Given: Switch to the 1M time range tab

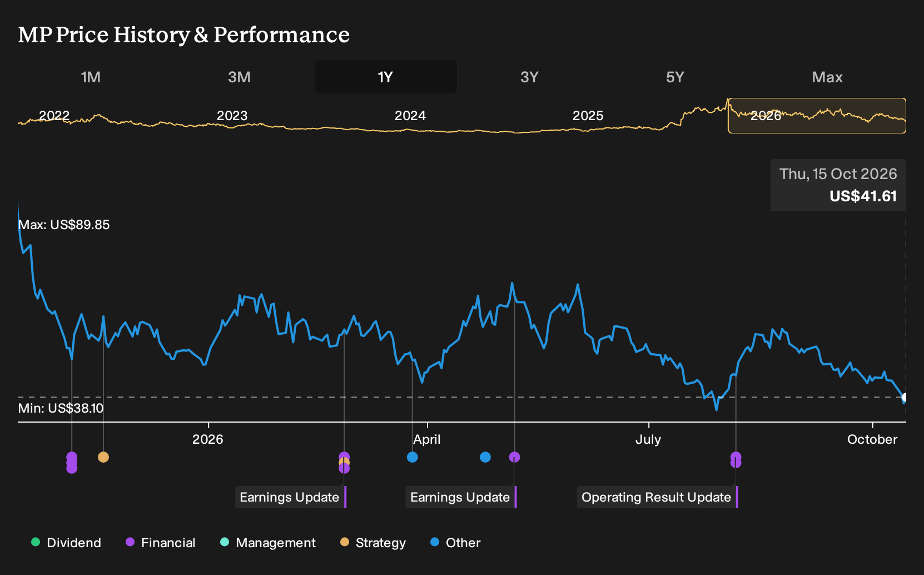Looking at the screenshot, I should pos(91,77).
